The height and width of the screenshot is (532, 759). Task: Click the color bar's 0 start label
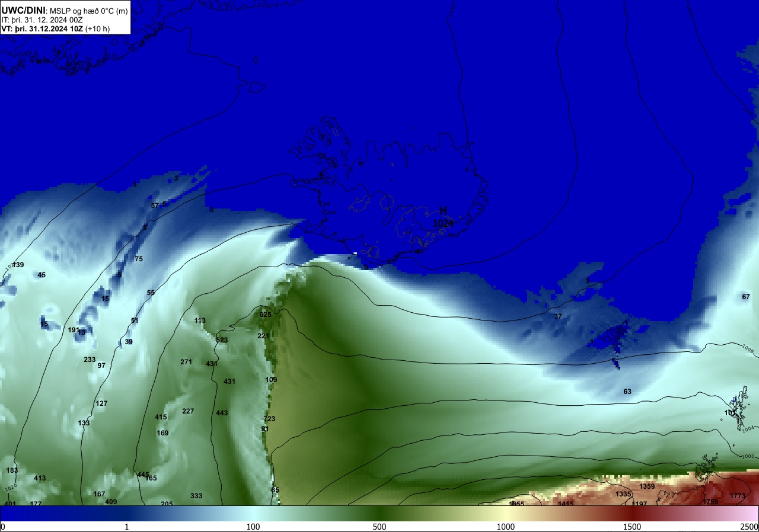click(3, 527)
